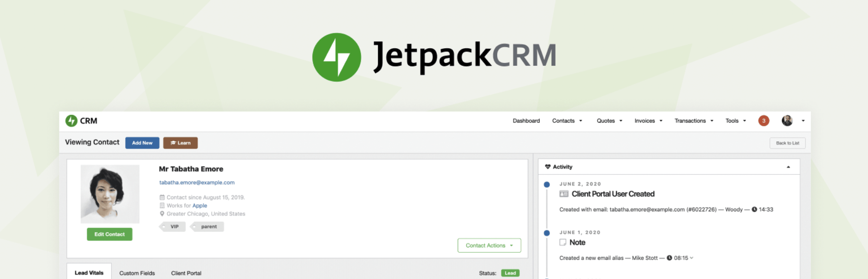Click the Note icon in activity log
Screen dimensions: 868x279
pos(563,242)
